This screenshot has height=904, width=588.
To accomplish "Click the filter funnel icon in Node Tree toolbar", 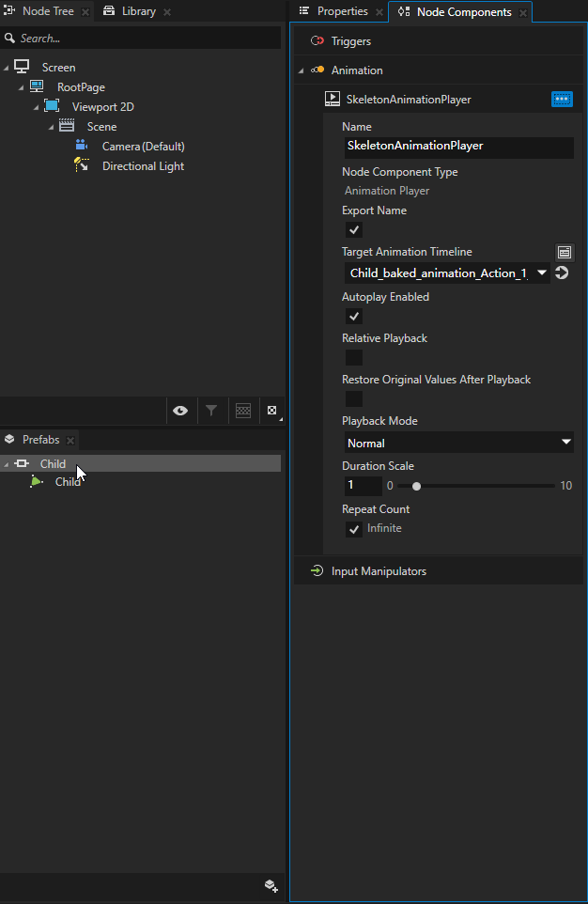I will (x=211, y=411).
